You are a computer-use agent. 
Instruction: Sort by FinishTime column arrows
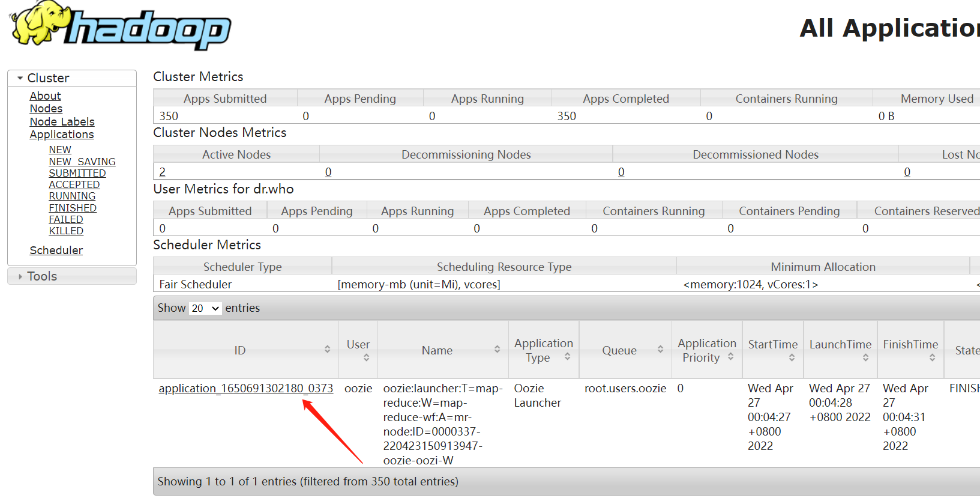click(932, 357)
